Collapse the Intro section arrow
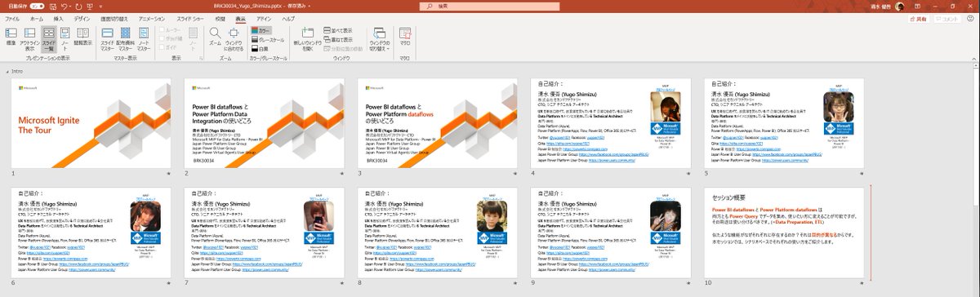Image resolution: width=980 pixels, height=297 pixels. 7,71
